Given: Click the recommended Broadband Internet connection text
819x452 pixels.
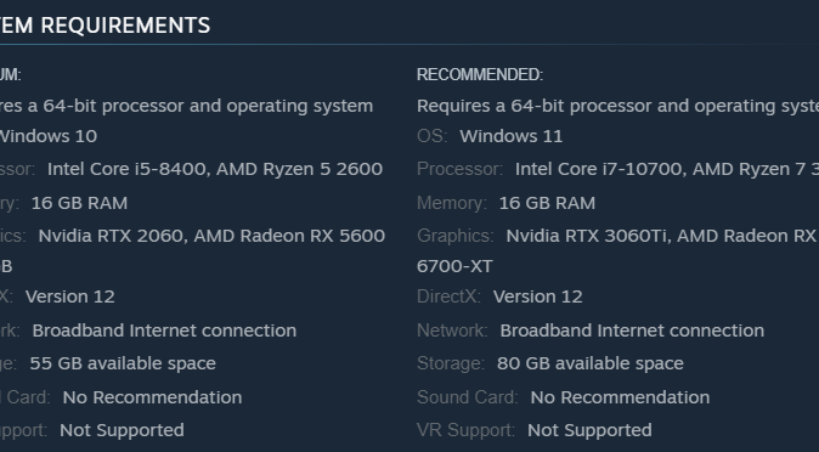Looking at the screenshot, I should click(631, 330).
